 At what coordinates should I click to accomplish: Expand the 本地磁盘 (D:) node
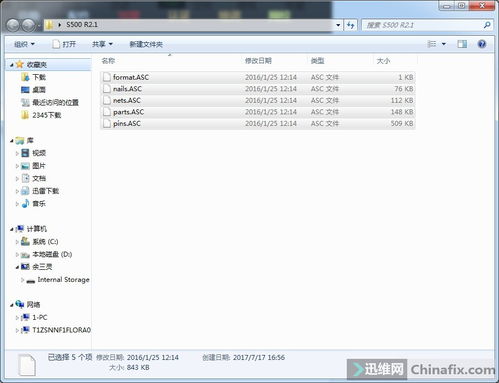pyautogui.click(x=17, y=255)
